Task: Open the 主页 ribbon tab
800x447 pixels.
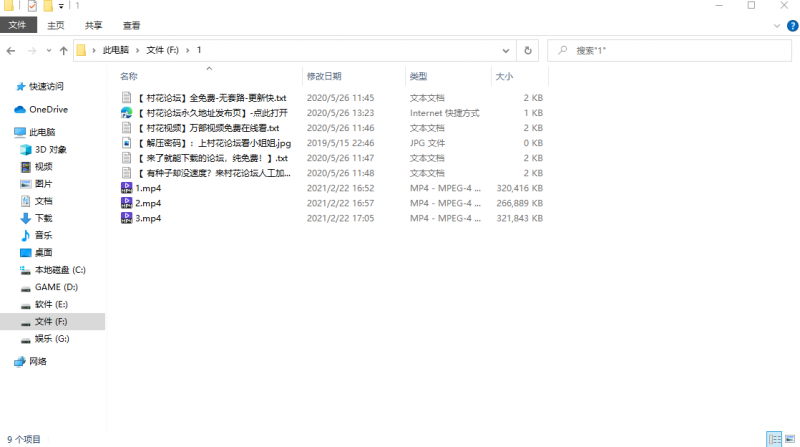Action: (56, 25)
